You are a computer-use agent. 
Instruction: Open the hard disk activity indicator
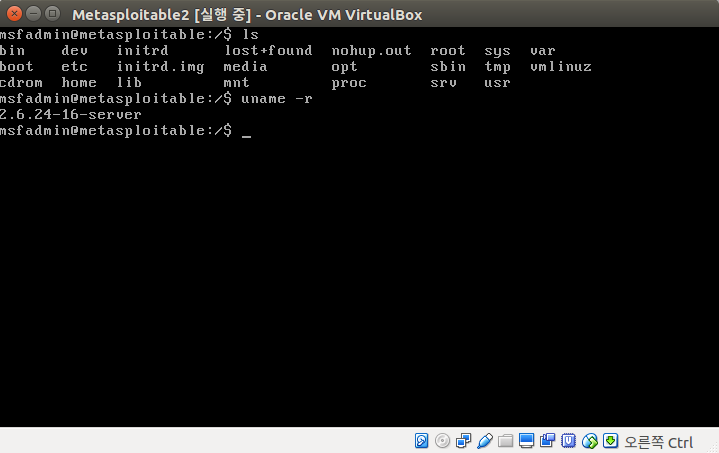(421, 441)
